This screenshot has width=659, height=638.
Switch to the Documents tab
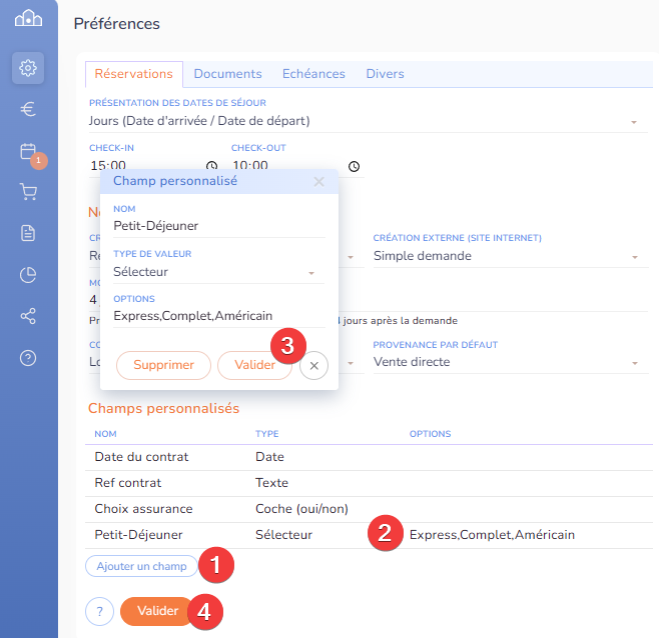click(227, 74)
